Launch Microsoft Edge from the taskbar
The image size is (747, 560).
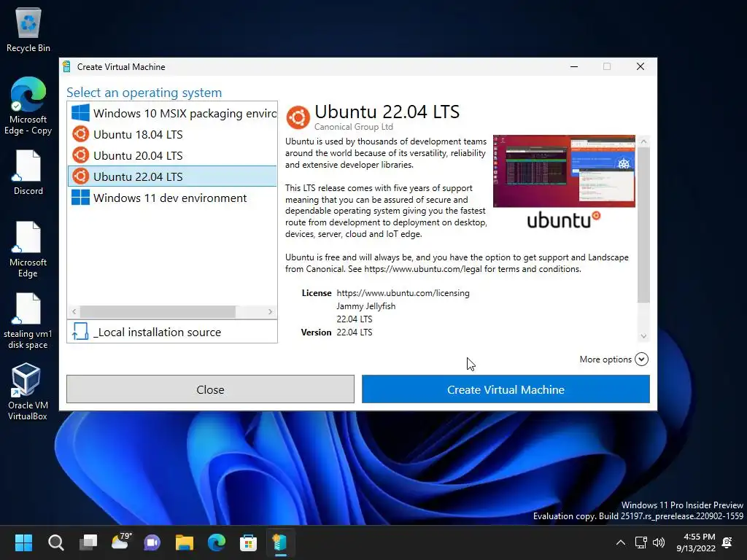(216, 542)
